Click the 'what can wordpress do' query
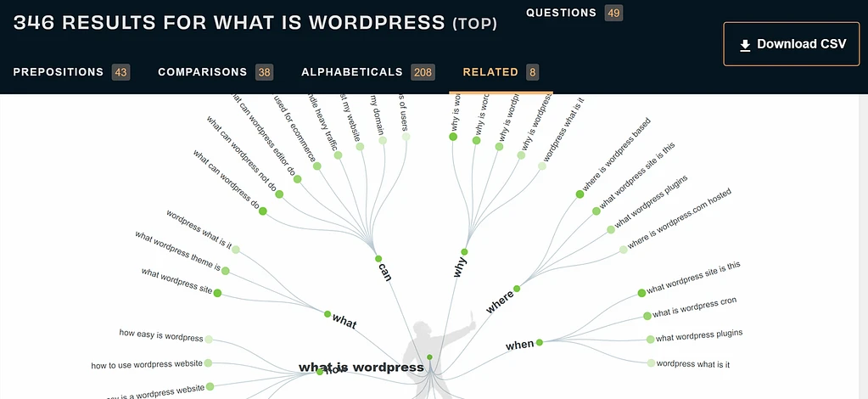Image resolution: width=868 pixels, height=399 pixels. coord(227,180)
